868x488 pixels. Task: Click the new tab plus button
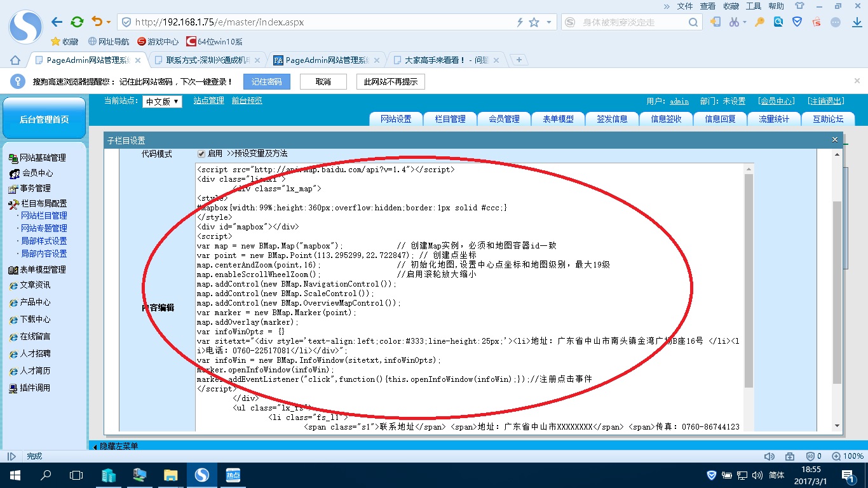coord(519,60)
